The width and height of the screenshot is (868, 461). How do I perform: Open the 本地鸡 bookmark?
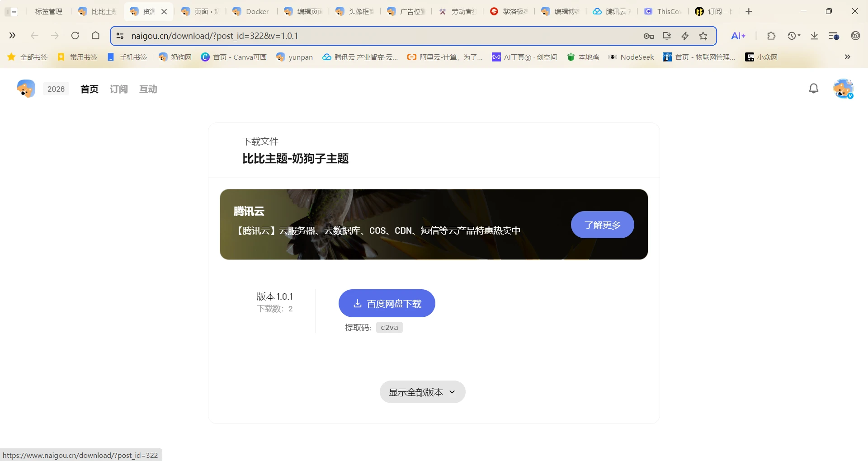[583, 57]
